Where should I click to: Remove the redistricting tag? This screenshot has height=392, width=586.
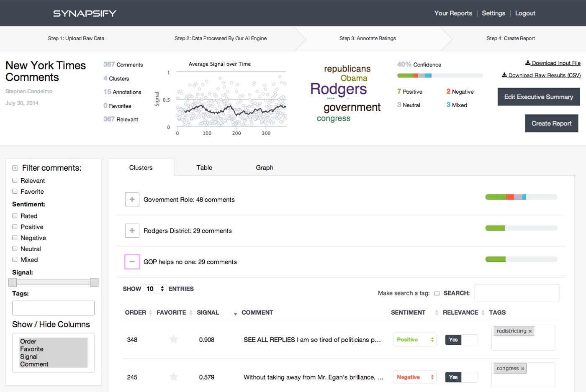pyautogui.click(x=530, y=331)
